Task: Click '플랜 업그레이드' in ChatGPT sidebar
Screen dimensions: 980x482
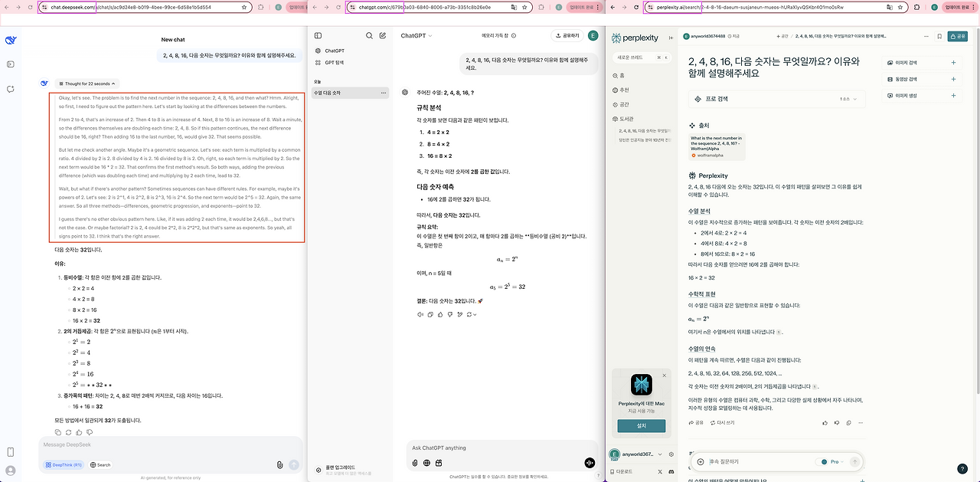Action: point(351,469)
